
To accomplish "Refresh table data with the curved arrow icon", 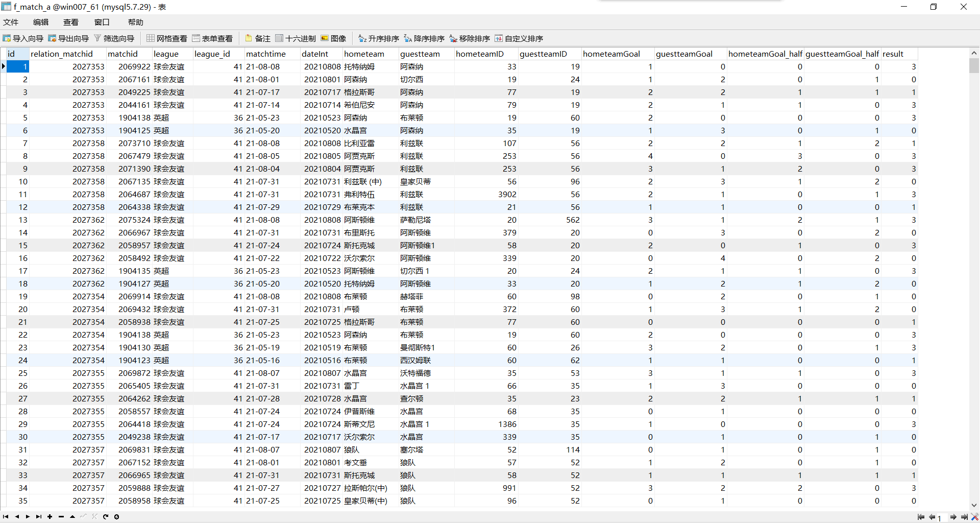I will point(106,516).
